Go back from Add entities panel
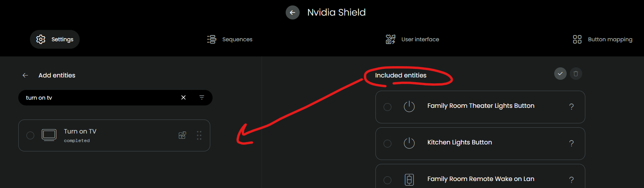Screen dimensions: 644x188 tap(25, 76)
